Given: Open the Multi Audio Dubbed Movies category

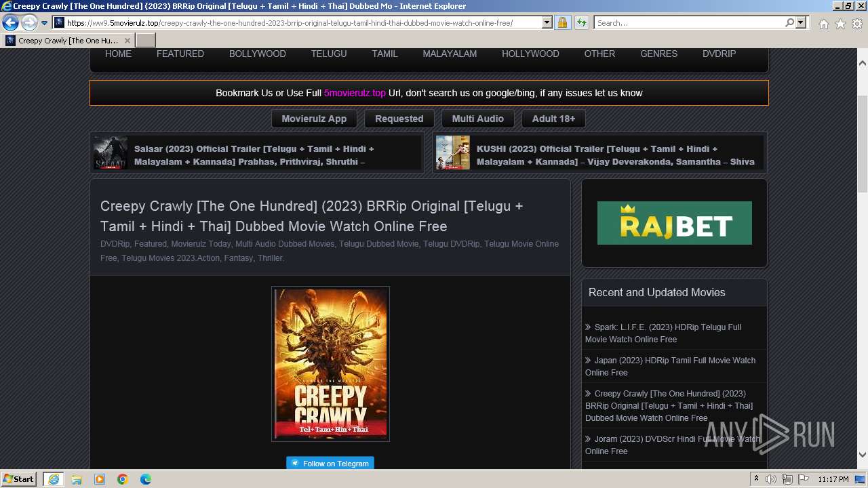Looking at the screenshot, I should (x=285, y=244).
